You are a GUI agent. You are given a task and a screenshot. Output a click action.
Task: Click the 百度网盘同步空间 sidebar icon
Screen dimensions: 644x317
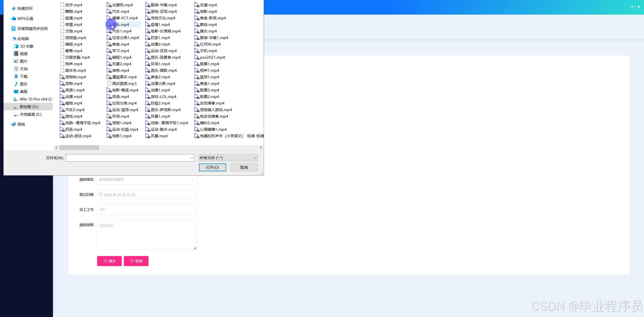pyautogui.click(x=14, y=28)
